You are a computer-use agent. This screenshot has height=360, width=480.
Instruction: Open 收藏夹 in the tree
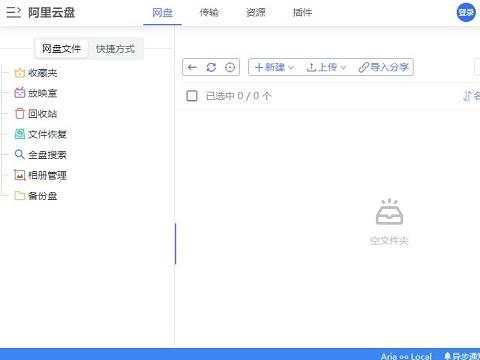pyautogui.click(x=42, y=73)
